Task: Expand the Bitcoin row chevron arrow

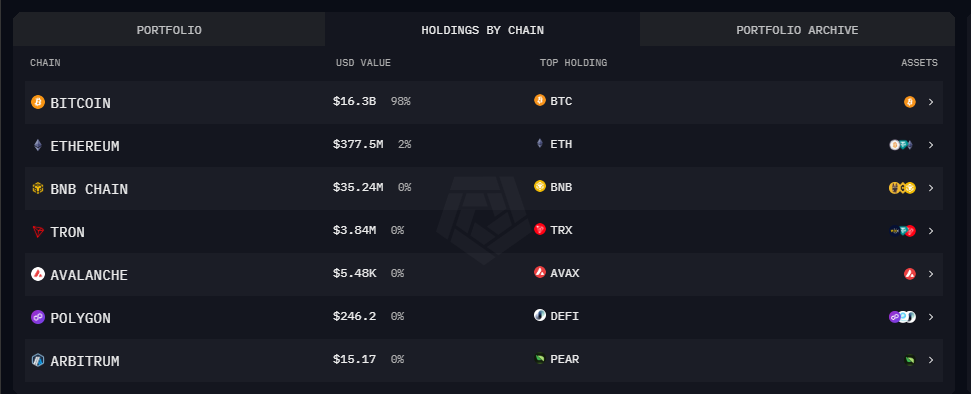Action: coord(931,102)
